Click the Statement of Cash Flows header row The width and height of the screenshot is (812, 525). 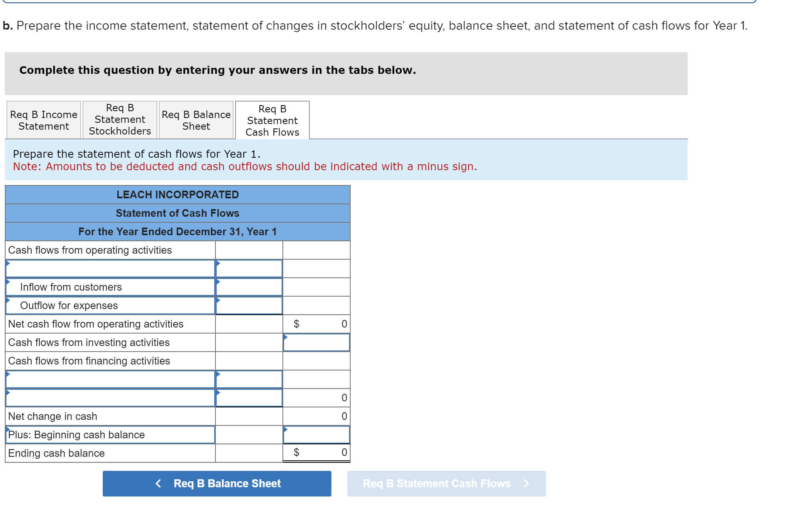click(x=177, y=213)
